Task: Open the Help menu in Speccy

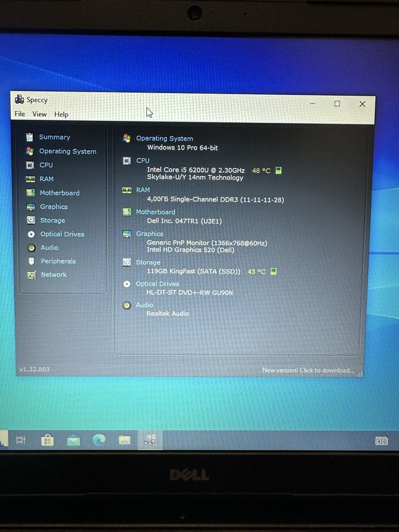Action: (x=61, y=115)
